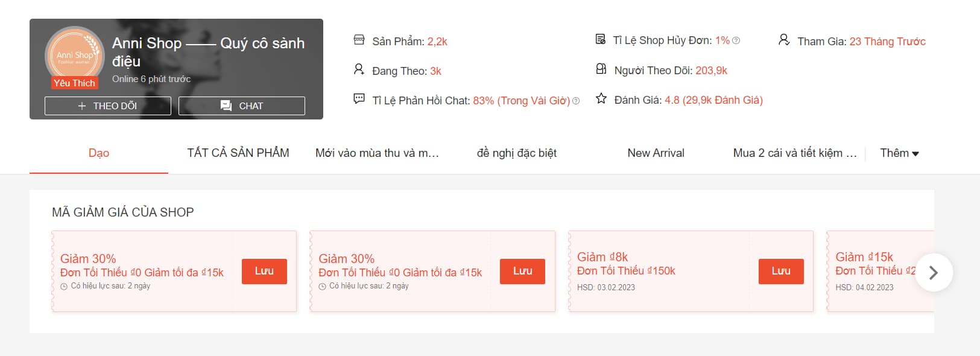This screenshot has width=980, height=356.
Task: Show next vouchers with right arrow
Action: 934,273
